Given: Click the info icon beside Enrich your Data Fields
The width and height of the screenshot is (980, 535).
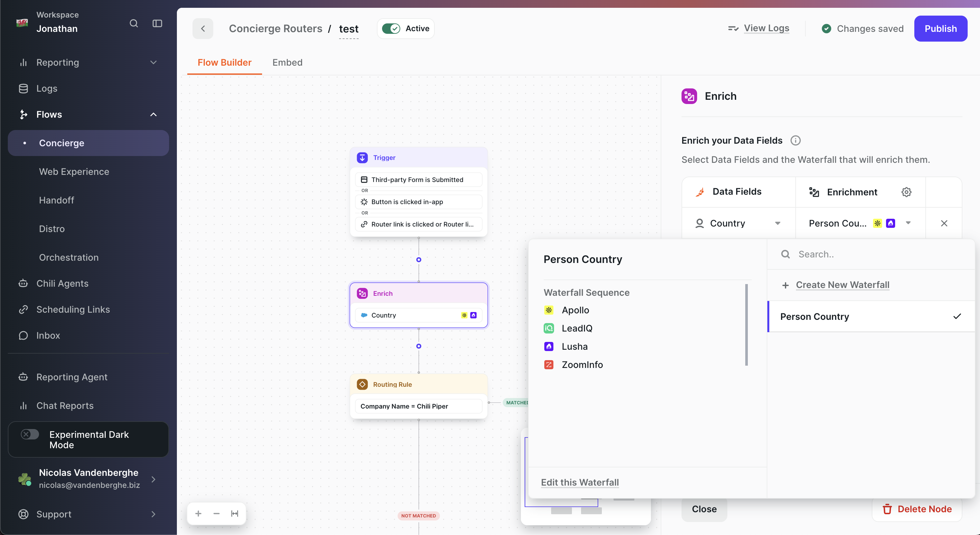Looking at the screenshot, I should [796, 140].
